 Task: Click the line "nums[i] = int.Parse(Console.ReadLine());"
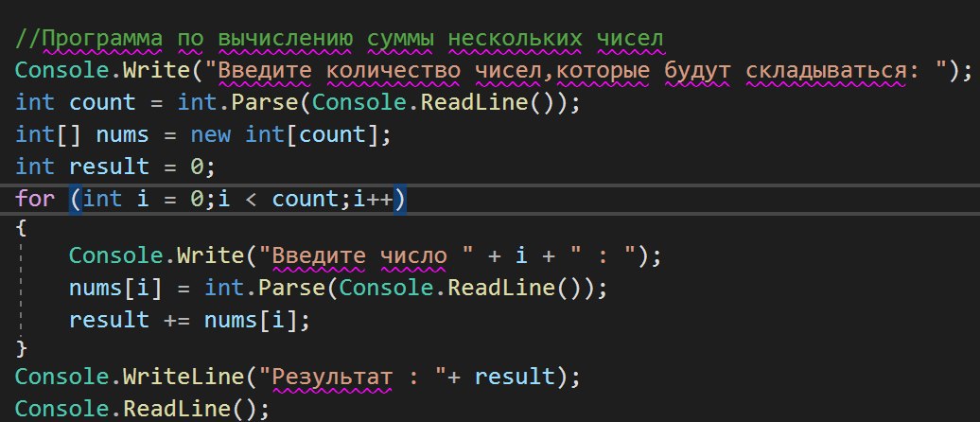click(338, 288)
